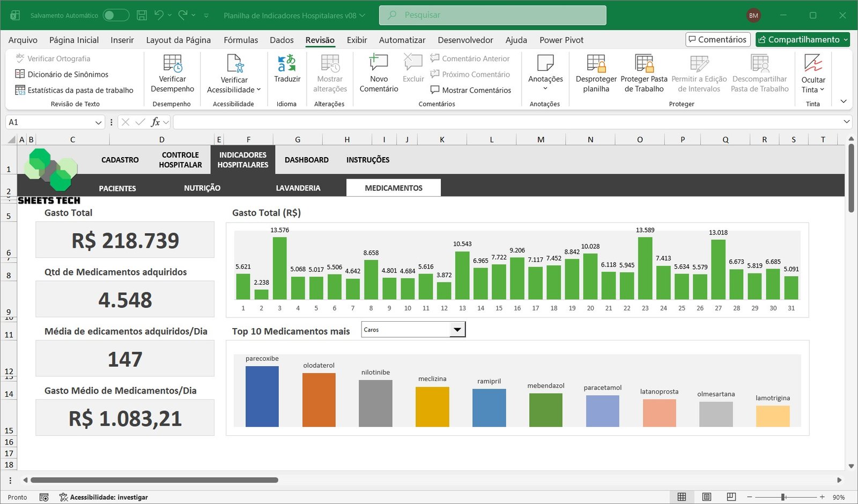The image size is (858, 504).
Task: Open the Fórmulas ribbon tab
Action: [x=241, y=40]
